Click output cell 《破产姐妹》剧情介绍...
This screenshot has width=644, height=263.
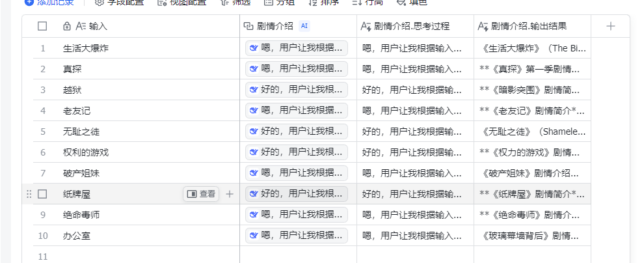[x=532, y=173]
